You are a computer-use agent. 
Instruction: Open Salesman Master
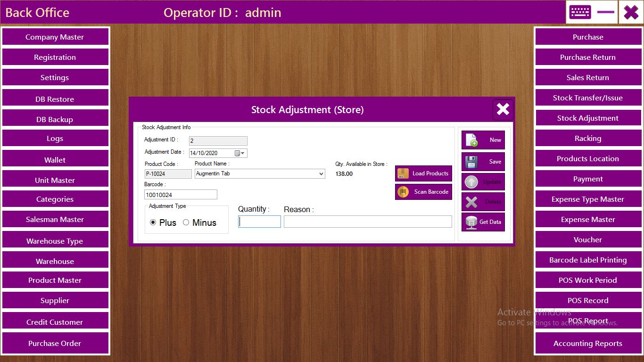55,219
